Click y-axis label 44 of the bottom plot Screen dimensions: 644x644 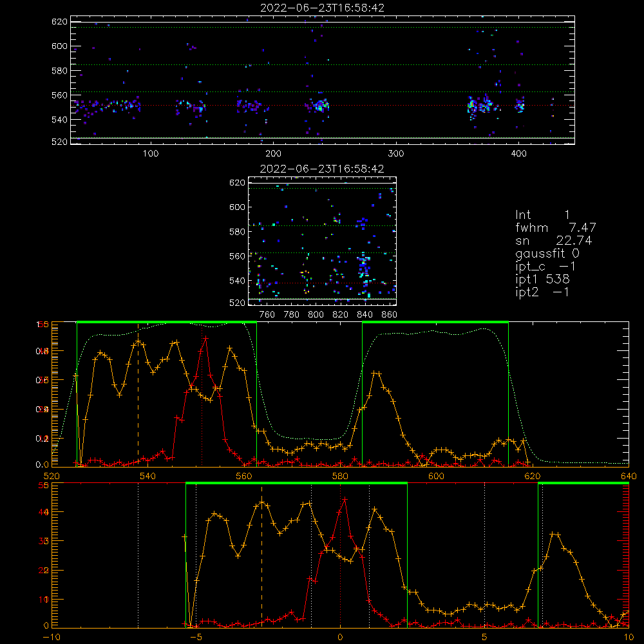(x=44, y=512)
